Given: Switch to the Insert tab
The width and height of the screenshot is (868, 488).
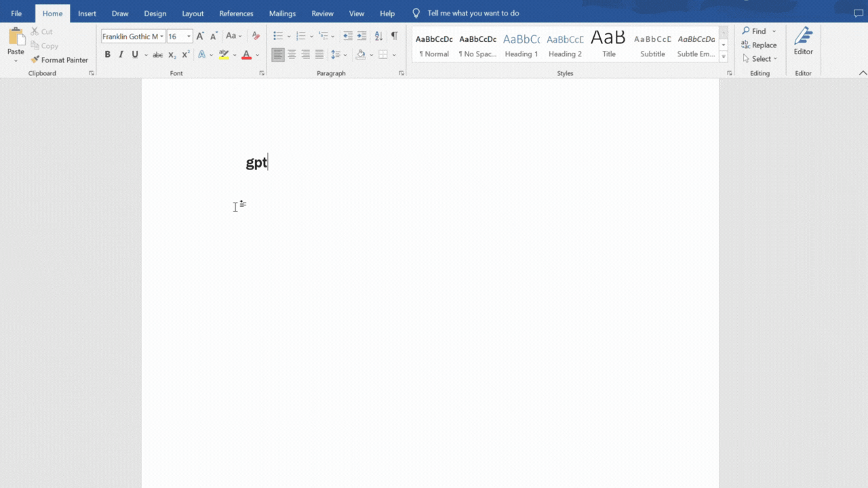Looking at the screenshot, I should 87,14.
